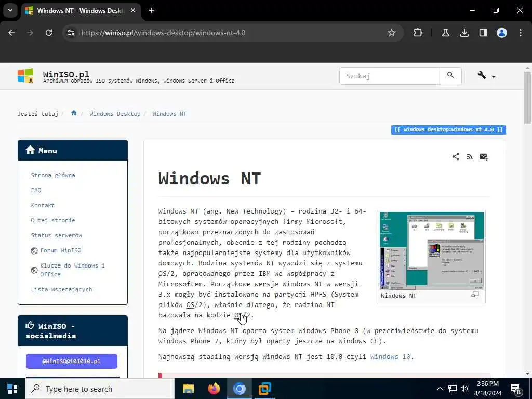Click the vertical page scrollbar thumb

point(527,97)
